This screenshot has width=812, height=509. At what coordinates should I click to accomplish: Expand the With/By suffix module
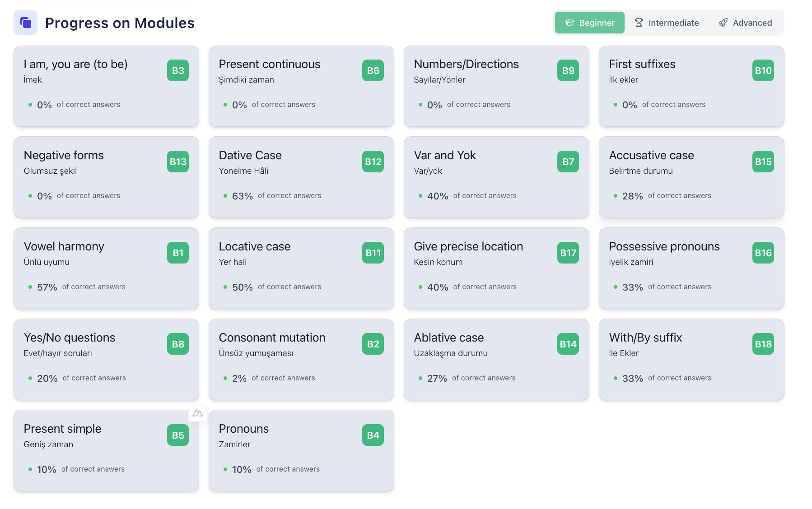pos(691,359)
